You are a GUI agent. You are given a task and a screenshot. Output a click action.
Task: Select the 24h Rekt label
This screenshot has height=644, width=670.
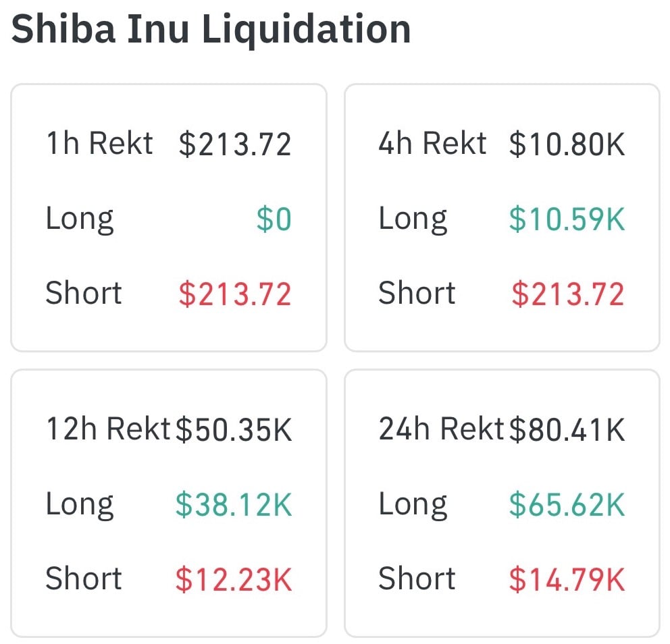click(x=441, y=429)
